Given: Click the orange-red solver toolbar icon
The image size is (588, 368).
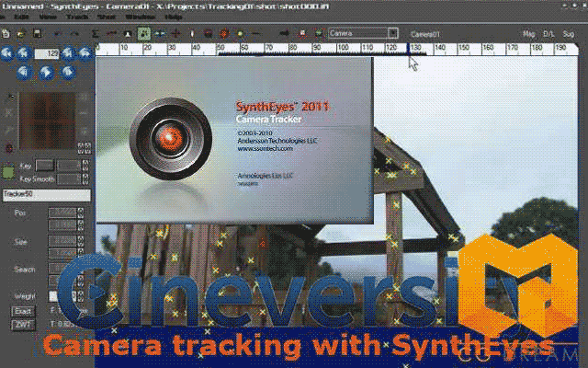Looking at the screenshot, I should [224, 34].
